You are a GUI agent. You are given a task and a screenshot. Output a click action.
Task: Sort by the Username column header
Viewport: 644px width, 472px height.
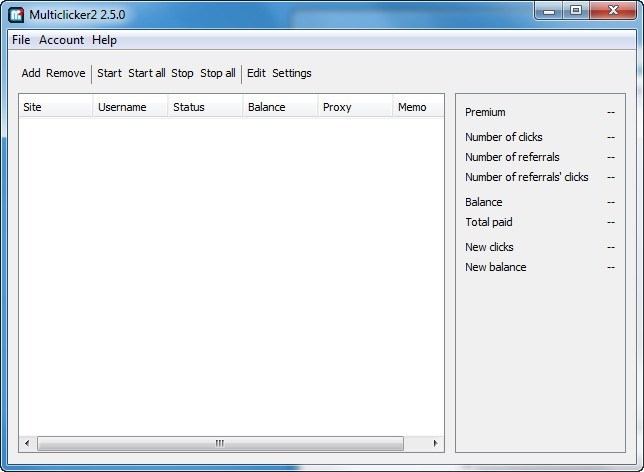131,107
